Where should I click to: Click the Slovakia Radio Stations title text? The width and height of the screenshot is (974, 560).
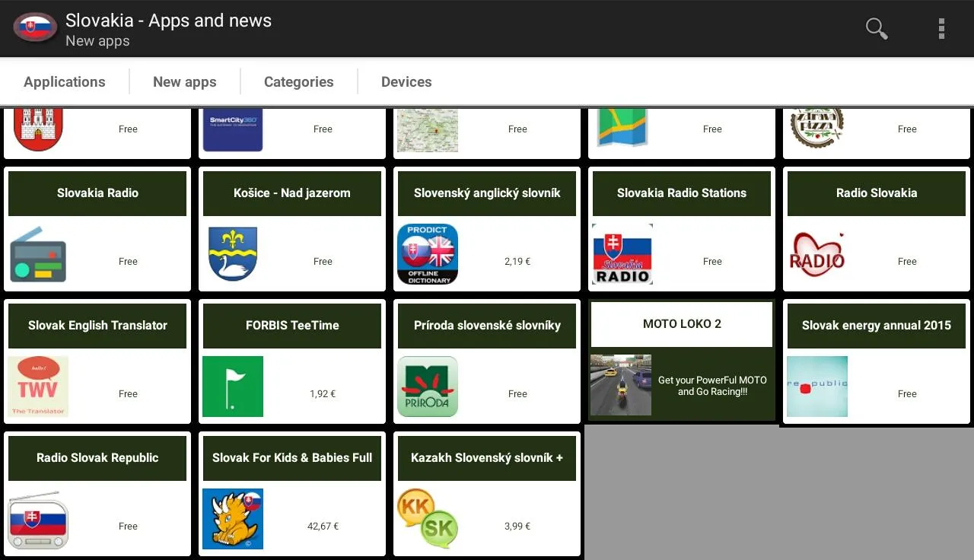pyautogui.click(x=682, y=193)
